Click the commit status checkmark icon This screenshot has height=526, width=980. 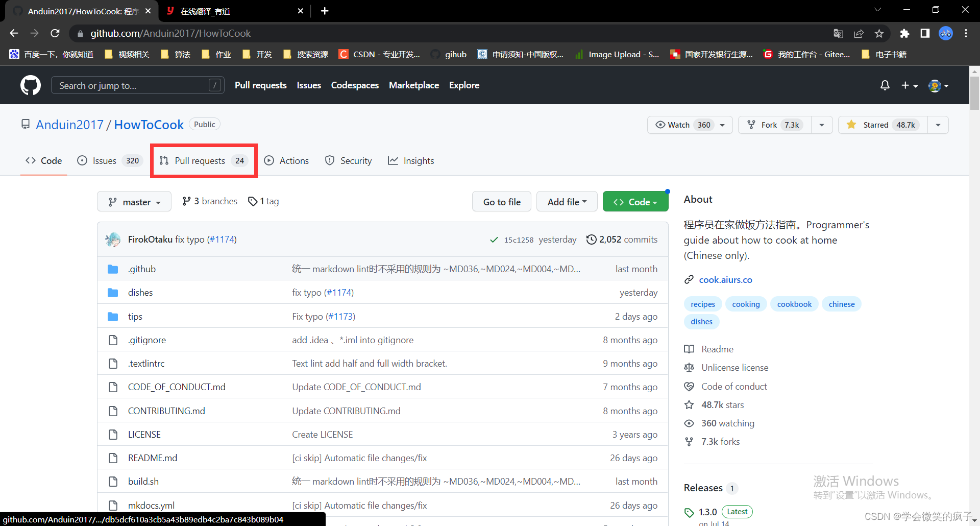[x=494, y=240]
